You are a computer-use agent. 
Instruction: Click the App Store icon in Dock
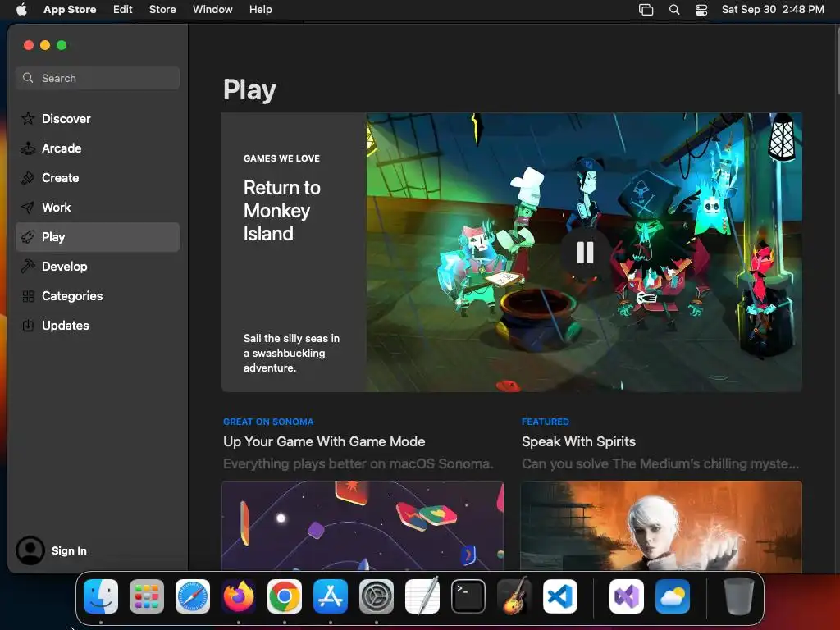tap(331, 596)
